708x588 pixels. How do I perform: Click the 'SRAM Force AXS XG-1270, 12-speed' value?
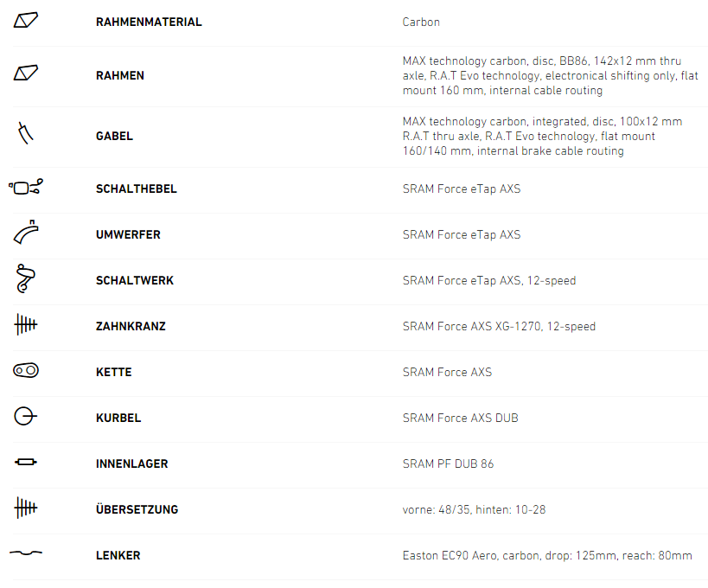point(499,327)
